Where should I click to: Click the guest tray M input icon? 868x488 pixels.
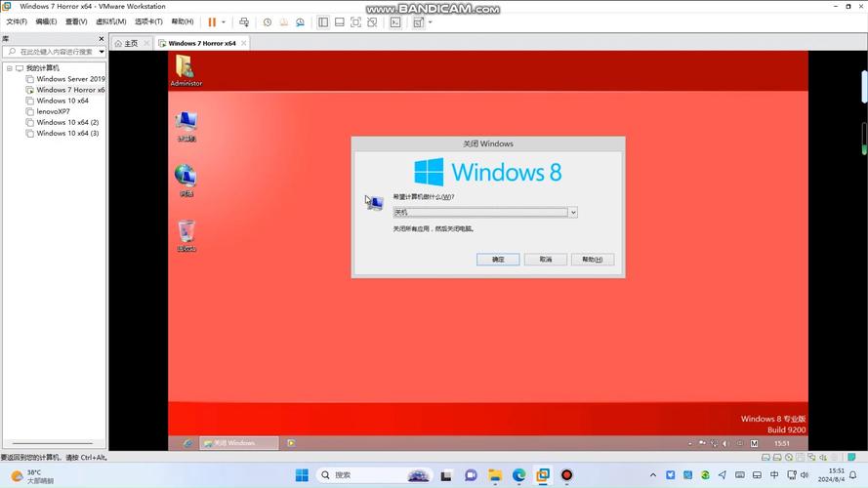point(754,444)
